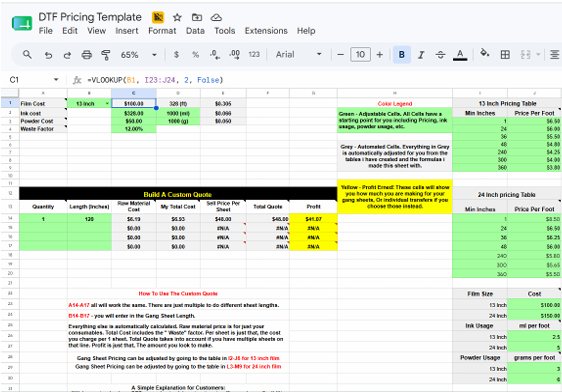Select the $150.00 cost cell for 24 Inch
562x392 pixels.
[534, 316]
